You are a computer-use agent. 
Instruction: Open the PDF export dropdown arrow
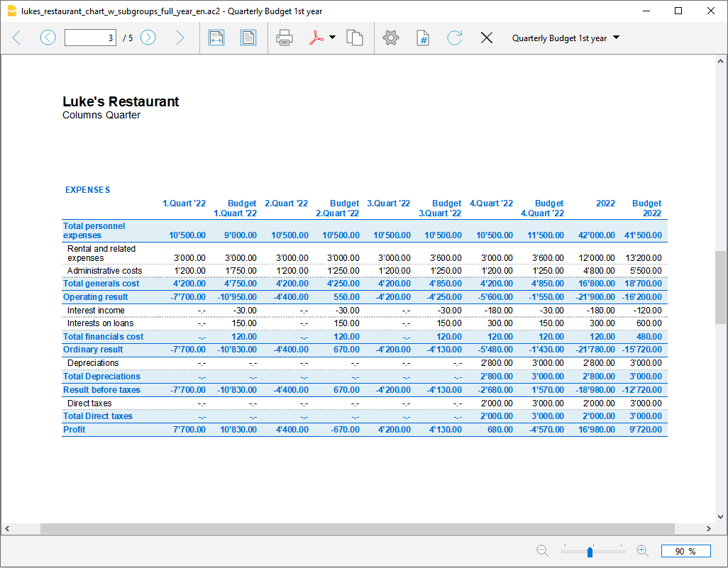pyautogui.click(x=332, y=38)
